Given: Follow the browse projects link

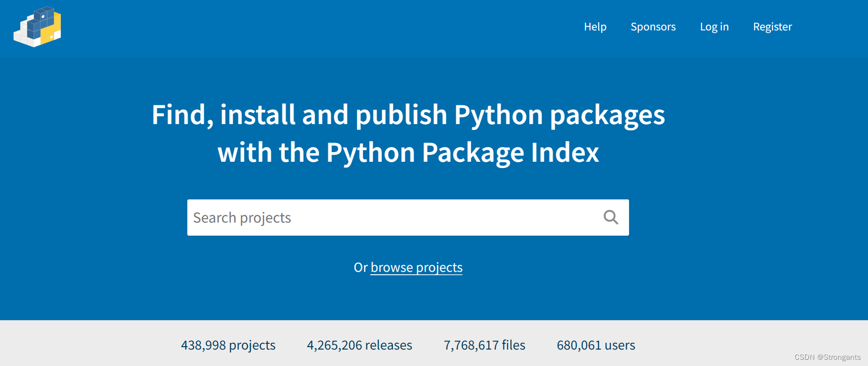Looking at the screenshot, I should 416,267.
